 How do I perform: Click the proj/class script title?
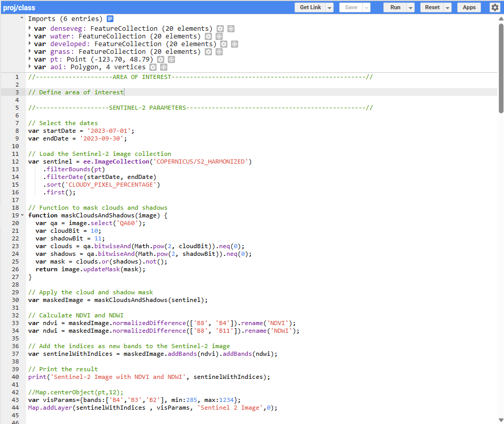click(20, 8)
